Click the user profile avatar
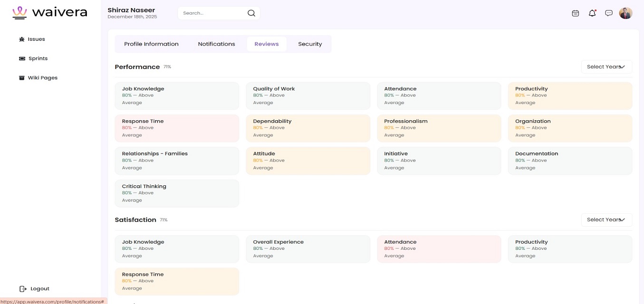644x304 pixels. [625, 13]
